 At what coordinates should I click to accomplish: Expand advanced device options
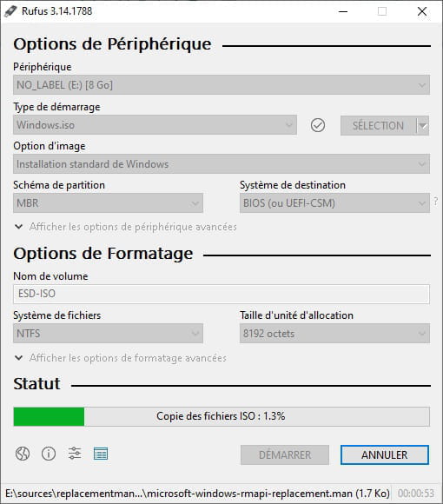(126, 227)
